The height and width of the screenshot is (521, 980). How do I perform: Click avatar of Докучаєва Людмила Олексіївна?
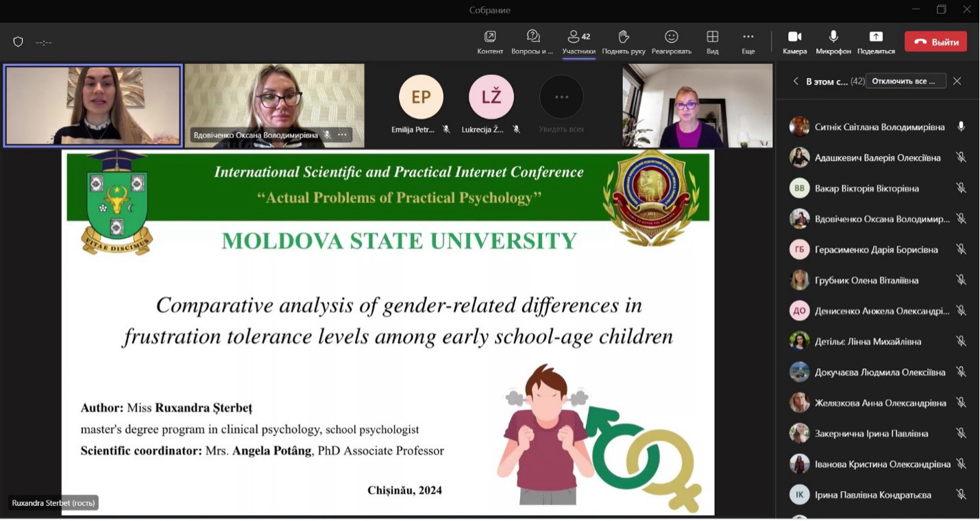799,372
